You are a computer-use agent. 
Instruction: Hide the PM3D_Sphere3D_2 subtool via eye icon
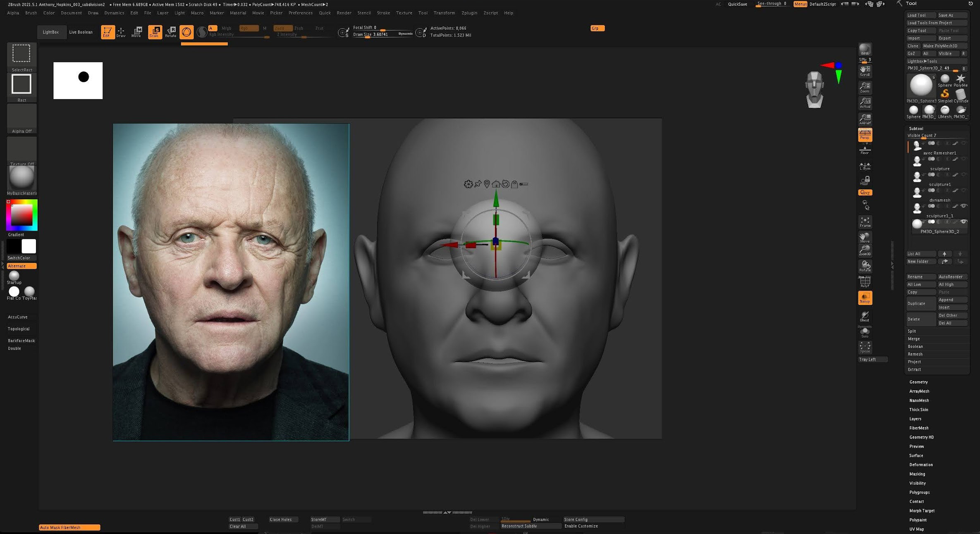[963, 222]
